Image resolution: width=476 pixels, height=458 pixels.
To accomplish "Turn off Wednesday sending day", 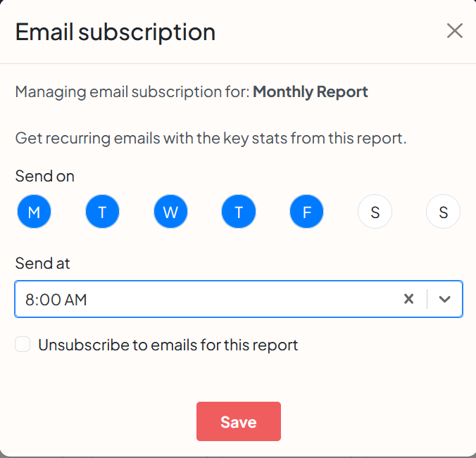I will tap(170, 212).
